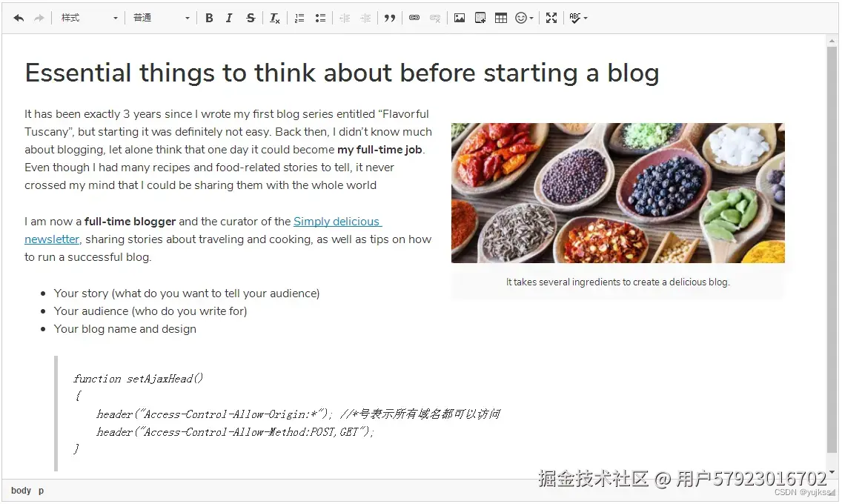842x504 pixels.
Task: Insert a numbered list
Action: click(x=299, y=19)
